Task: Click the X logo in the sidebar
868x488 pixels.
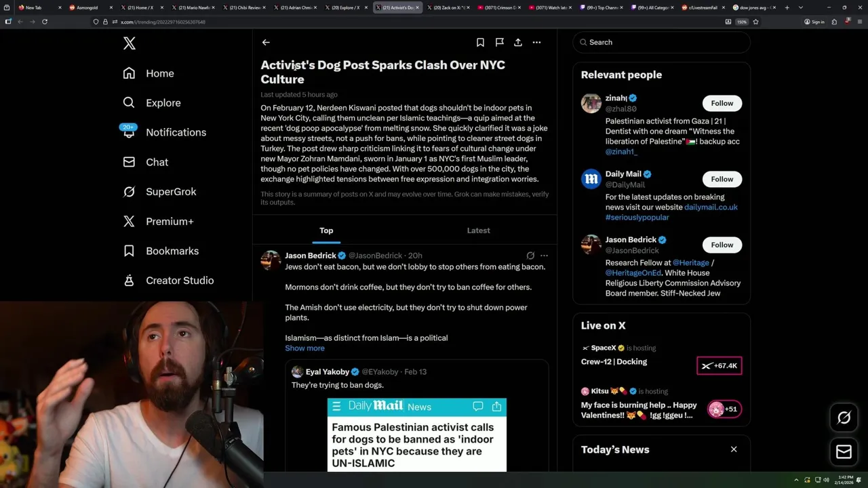Action: [130, 43]
